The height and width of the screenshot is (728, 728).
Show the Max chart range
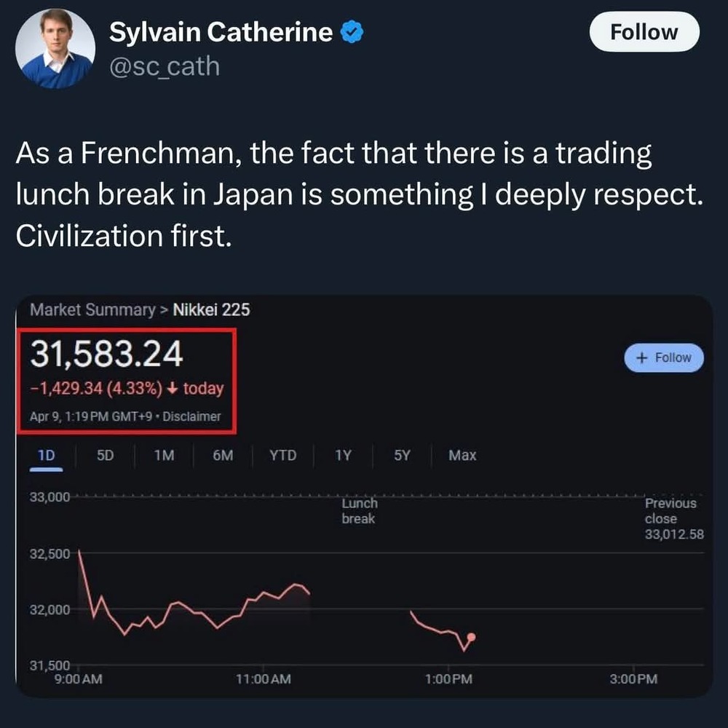pos(462,456)
